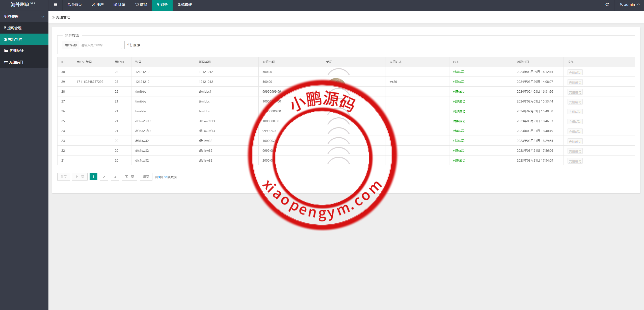Jump to last page with 尾页
Screen dimensions: 644x310
(146, 177)
